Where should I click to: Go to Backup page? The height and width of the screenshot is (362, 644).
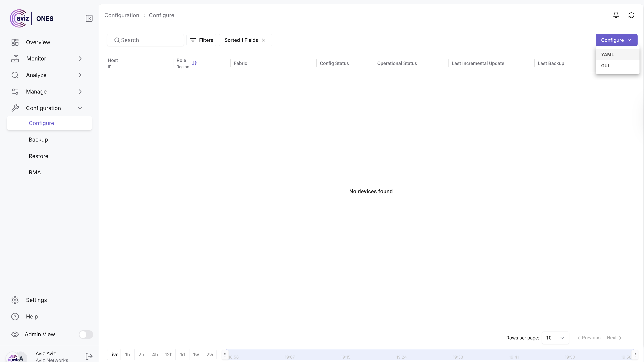pos(38,139)
